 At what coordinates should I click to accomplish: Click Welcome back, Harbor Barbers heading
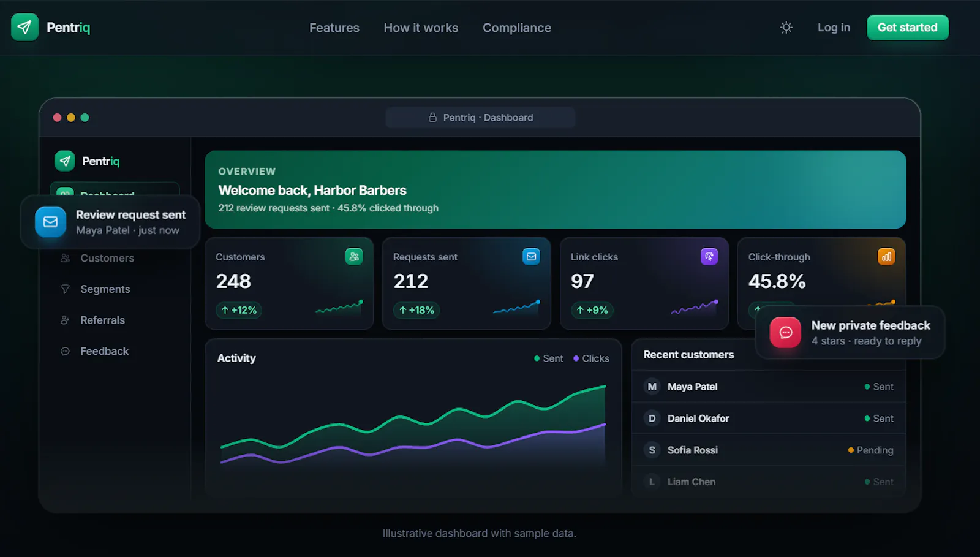[312, 190]
